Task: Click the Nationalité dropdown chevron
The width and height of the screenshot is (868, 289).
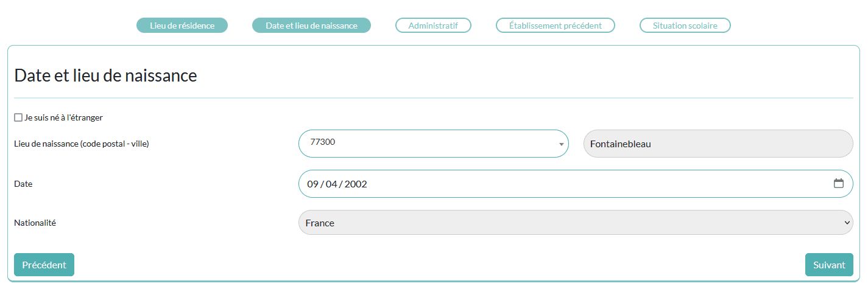Action: 847,223
